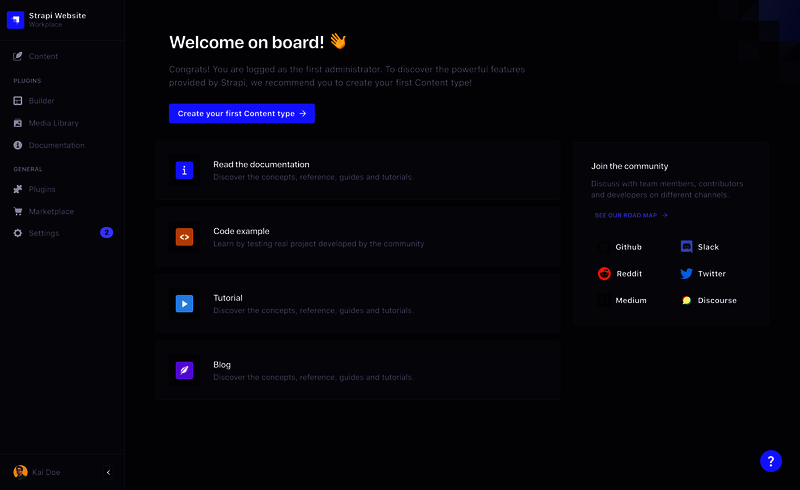Click the Builder layout icon
Screen dimensions: 800x490
(18, 101)
